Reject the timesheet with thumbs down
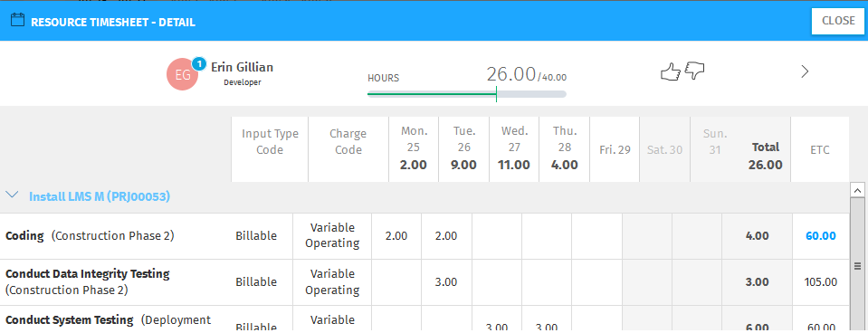 (695, 71)
